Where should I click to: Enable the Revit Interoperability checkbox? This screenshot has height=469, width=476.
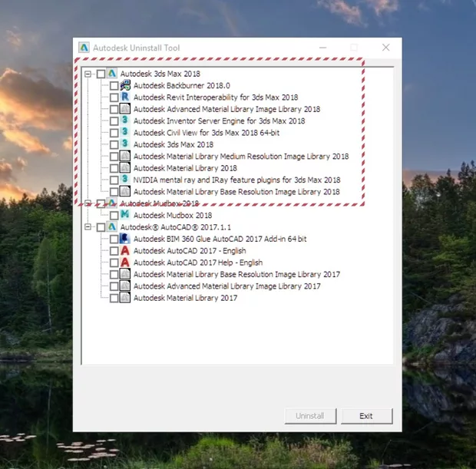[114, 97]
